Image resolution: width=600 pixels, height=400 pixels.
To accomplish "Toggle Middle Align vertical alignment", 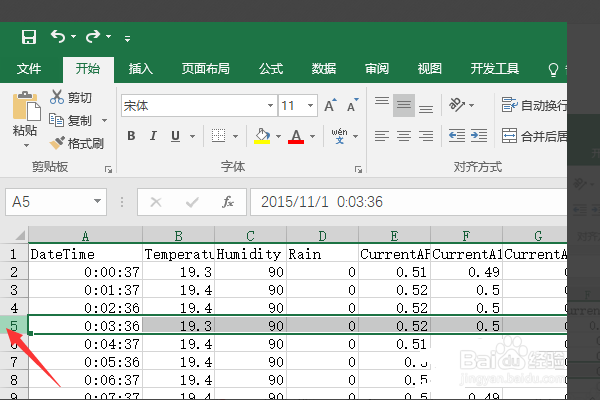I will coord(404,105).
